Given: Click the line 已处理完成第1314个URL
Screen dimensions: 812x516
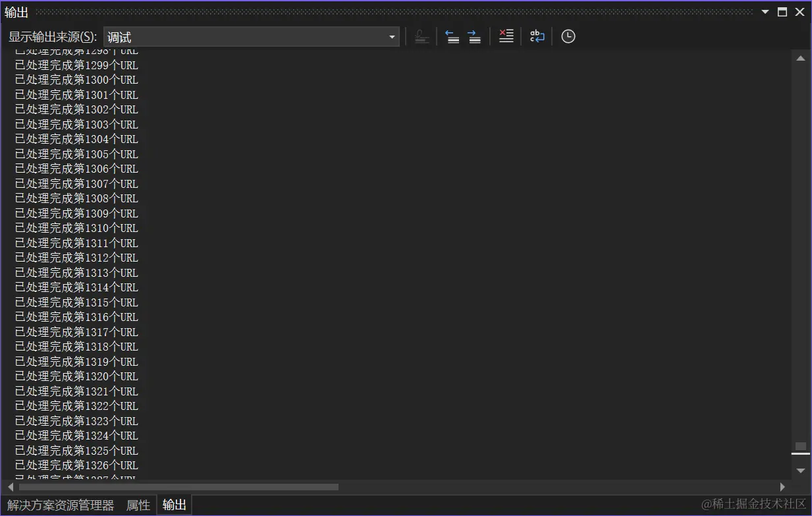Looking at the screenshot, I should [76, 287].
